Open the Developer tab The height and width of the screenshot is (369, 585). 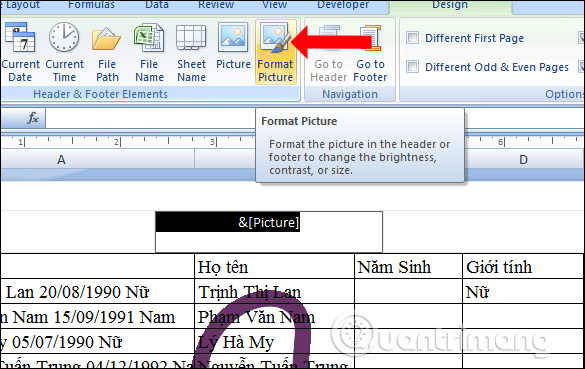coord(343,5)
